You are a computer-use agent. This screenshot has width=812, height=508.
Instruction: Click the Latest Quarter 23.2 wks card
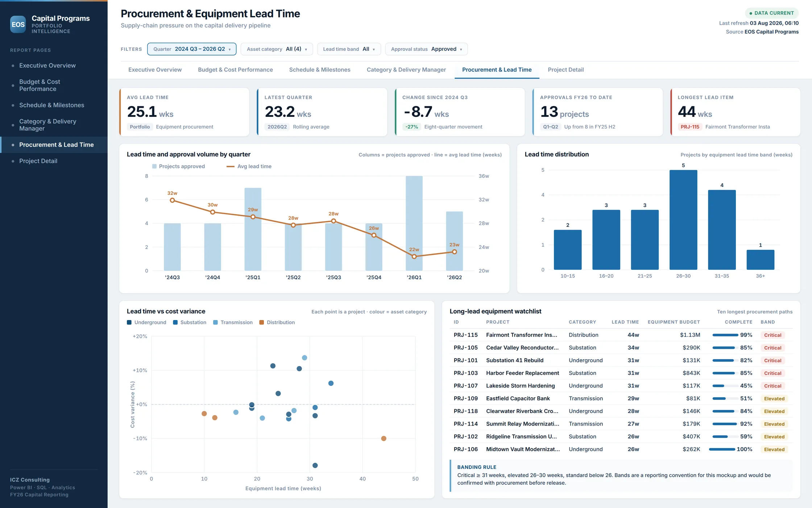pos(322,112)
